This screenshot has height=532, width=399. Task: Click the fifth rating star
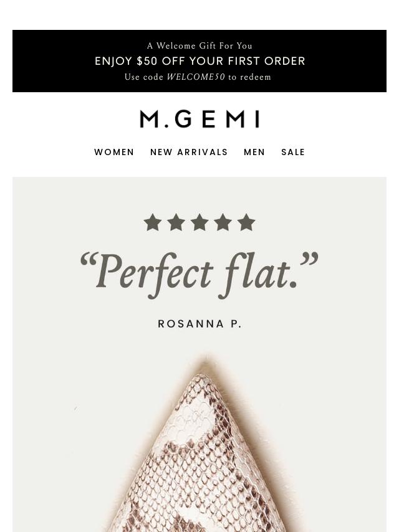pos(246,222)
